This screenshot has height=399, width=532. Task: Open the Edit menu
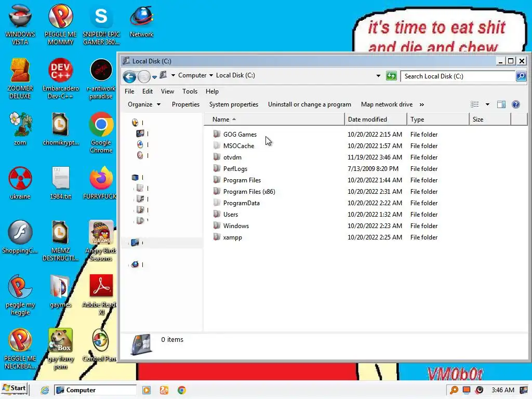coord(147,91)
